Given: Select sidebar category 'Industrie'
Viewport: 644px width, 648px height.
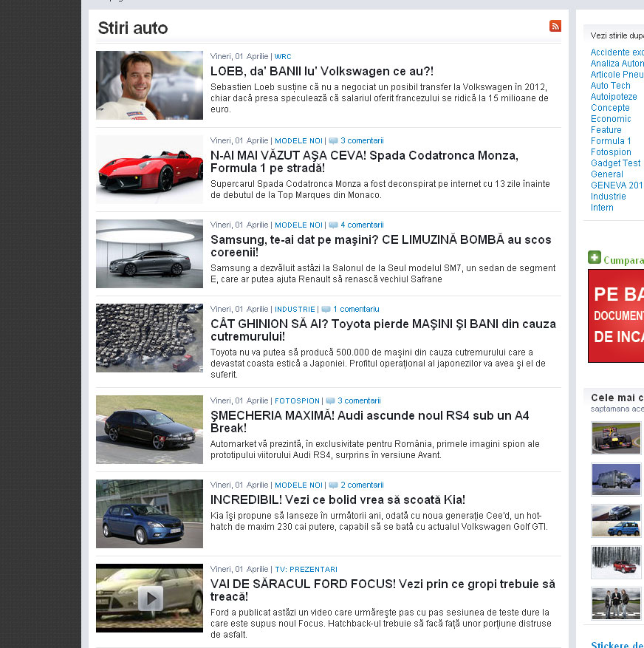Looking at the screenshot, I should point(609,197).
